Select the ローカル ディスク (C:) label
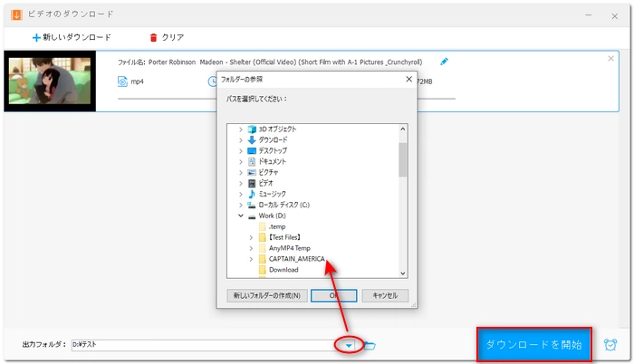Viewport: 634px width, 364px height. tap(283, 205)
